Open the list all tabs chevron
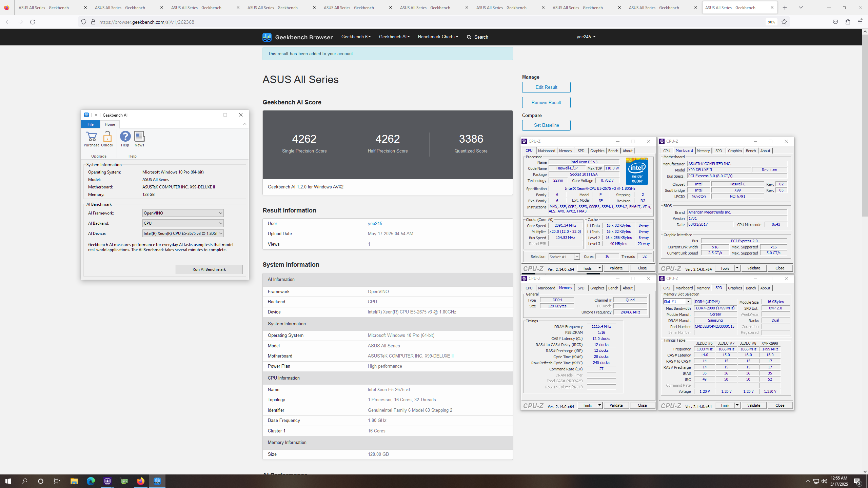This screenshot has width=868, height=488. click(801, 7)
